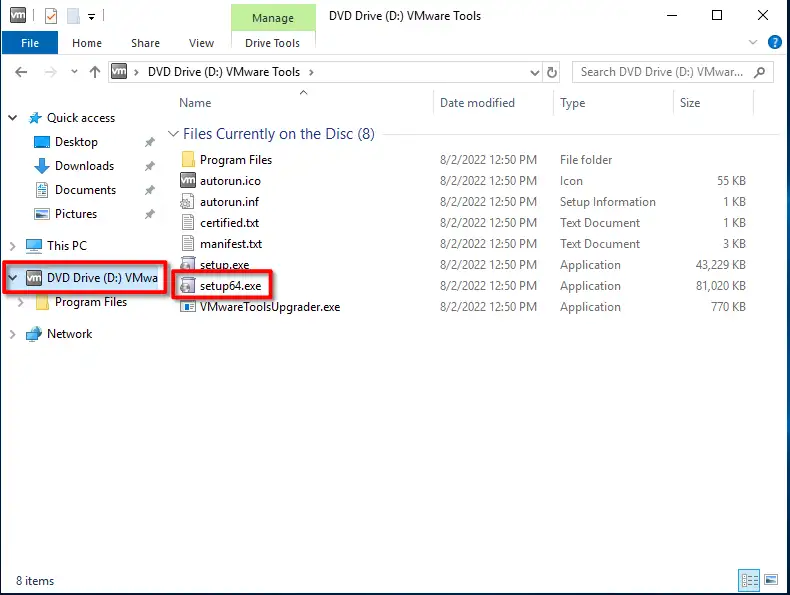Image resolution: width=790 pixels, height=595 pixels.
Task: Open address bar history dropdown
Action: [535, 73]
